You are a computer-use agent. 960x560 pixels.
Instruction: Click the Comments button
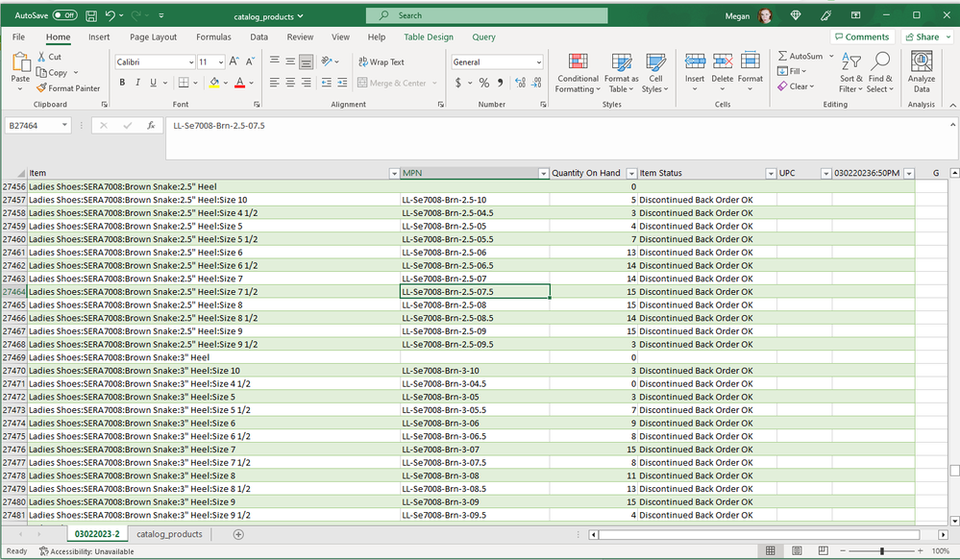point(861,37)
